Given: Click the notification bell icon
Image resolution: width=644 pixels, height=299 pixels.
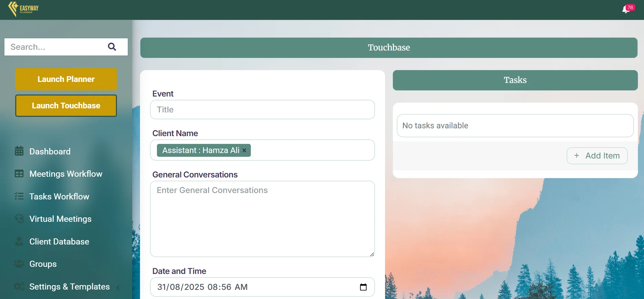Looking at the screenshot, I should coord(626,9).
